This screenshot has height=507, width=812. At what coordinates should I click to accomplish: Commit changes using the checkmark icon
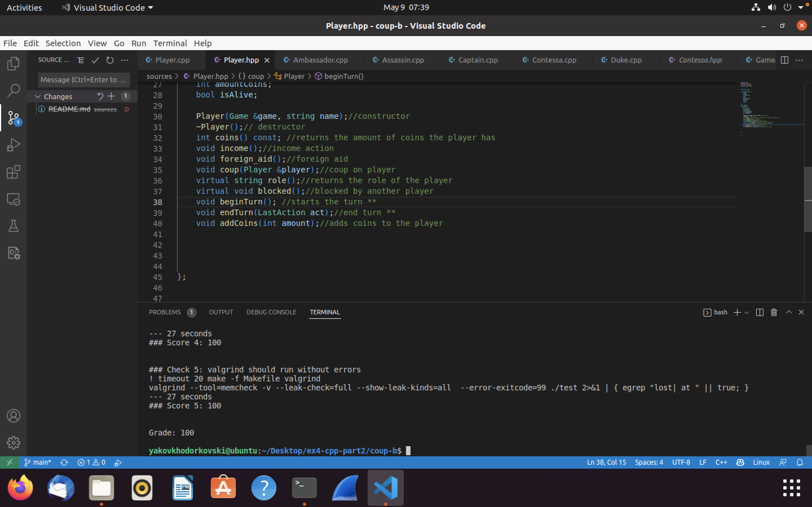[x=95, y=60]
